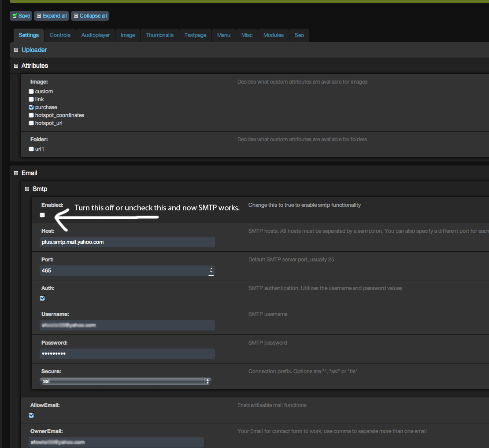
Task: Collapse the Attributes section minus icon
Action: click(16, 66)
